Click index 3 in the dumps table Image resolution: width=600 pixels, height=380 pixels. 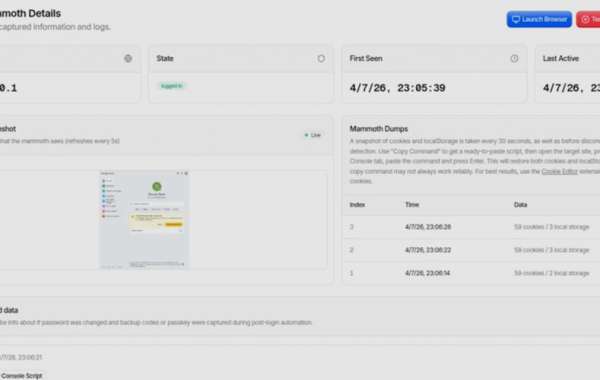tap(351, 227)
